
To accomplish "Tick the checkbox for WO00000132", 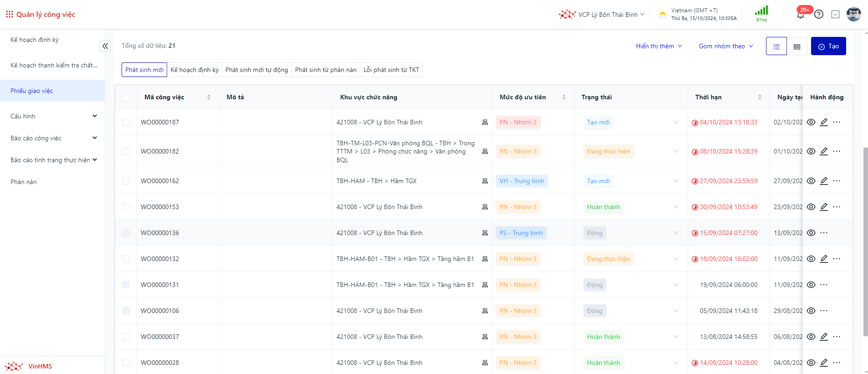I will pos(126,259).
